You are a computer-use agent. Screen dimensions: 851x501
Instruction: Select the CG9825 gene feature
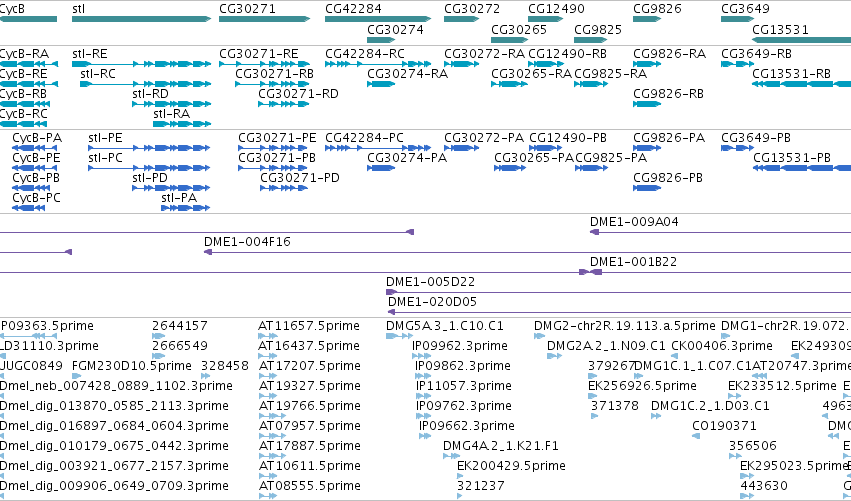590,40
